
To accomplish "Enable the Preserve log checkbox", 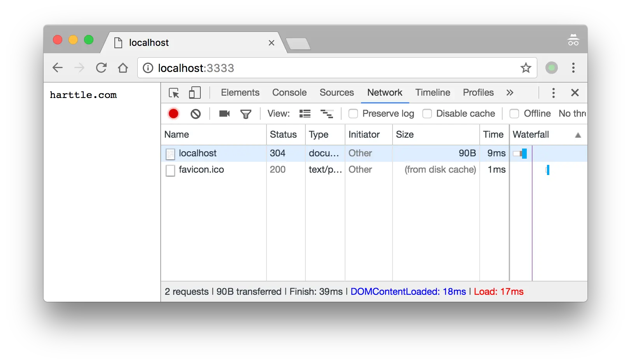I will point(353,114).
